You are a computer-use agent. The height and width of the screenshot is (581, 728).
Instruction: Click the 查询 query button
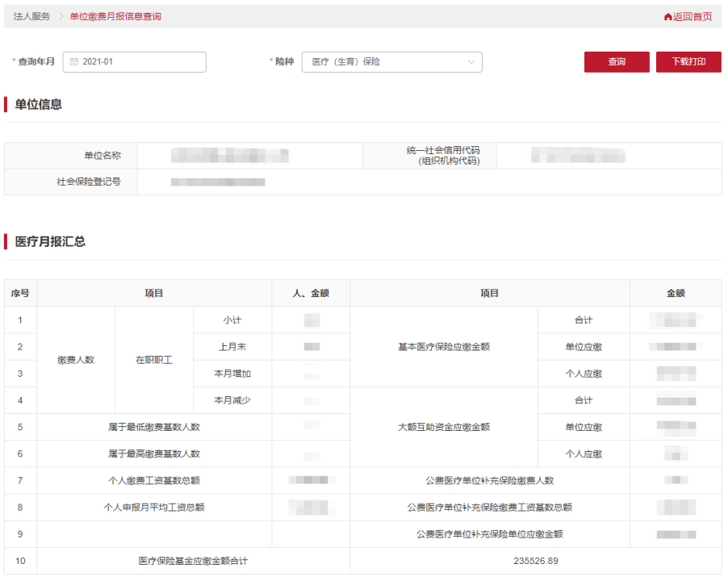[617, 61]
